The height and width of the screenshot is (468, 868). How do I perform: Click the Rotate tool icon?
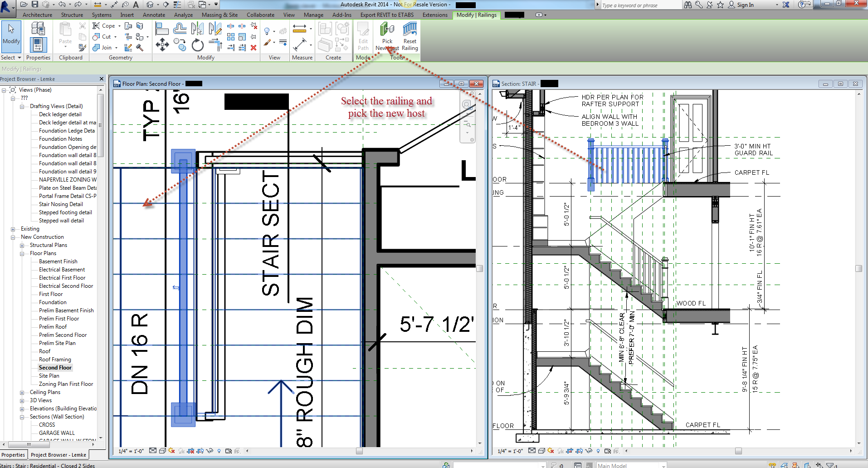pyautogui.click(x=197, y=45)
